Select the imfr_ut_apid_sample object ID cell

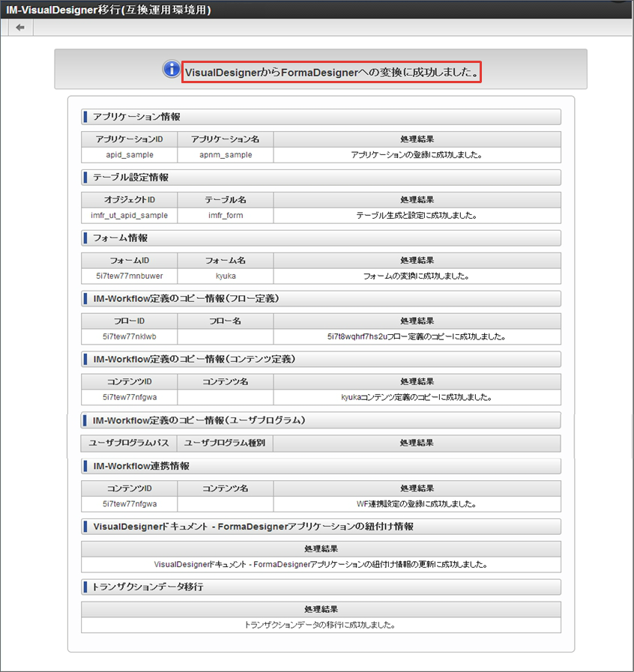click(130, 215)
